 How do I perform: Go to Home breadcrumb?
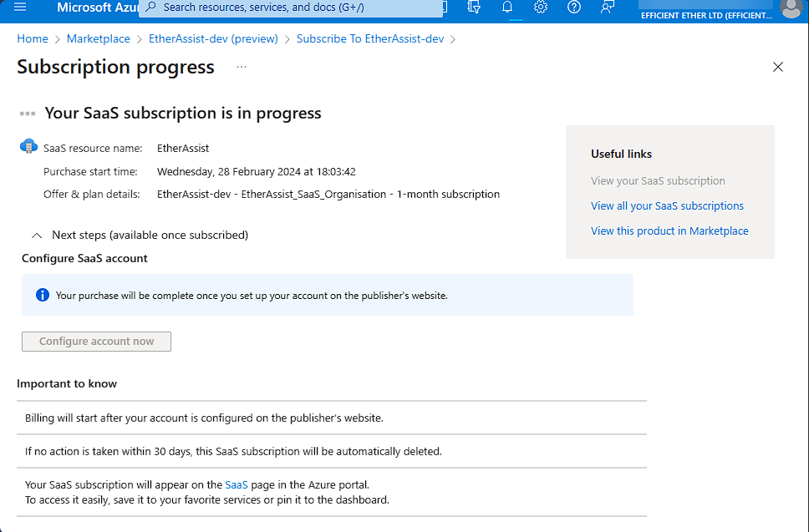(x=33, y=38)
